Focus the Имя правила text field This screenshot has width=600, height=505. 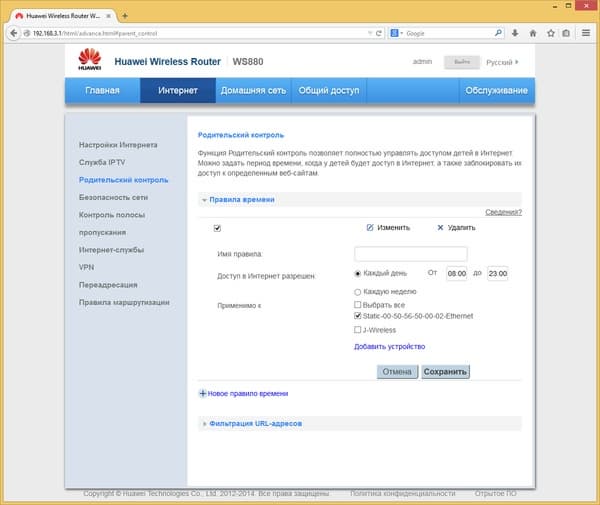(411, 254)
